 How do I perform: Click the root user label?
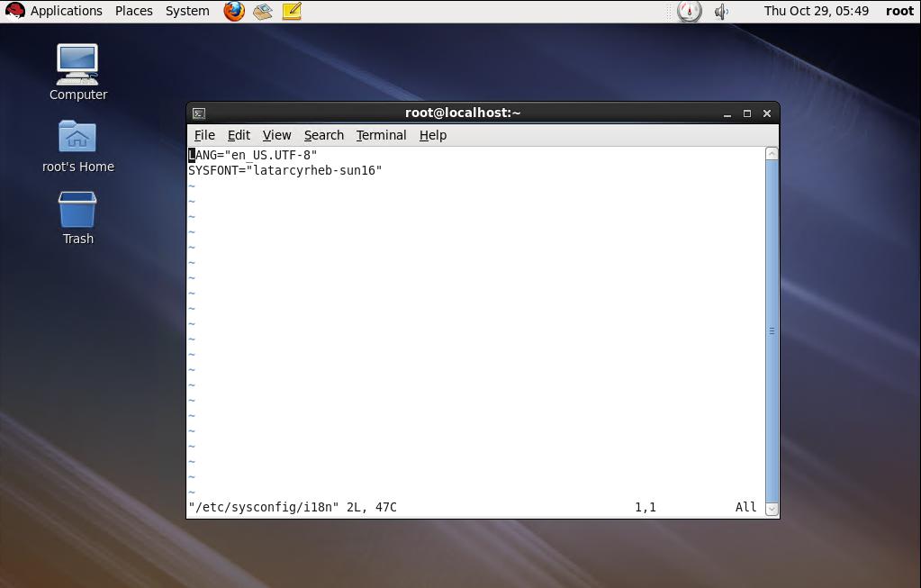point(899,11)
